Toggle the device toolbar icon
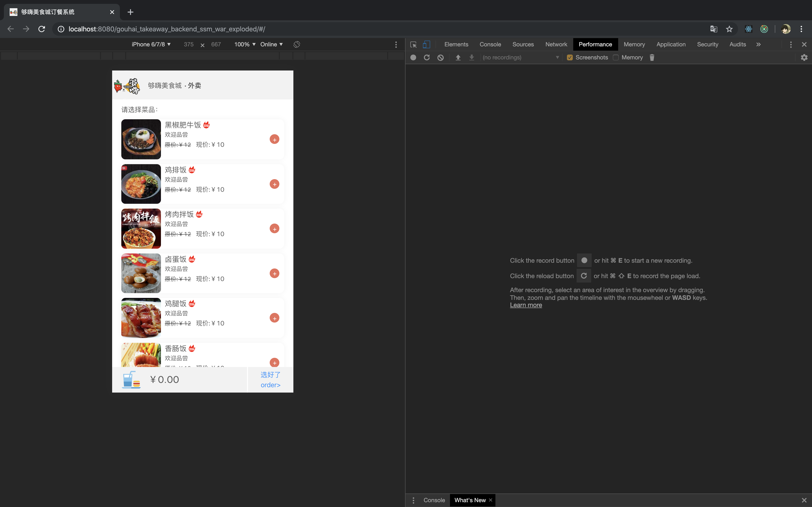Screen dimensions: 812x507 [x=426, y=45]
